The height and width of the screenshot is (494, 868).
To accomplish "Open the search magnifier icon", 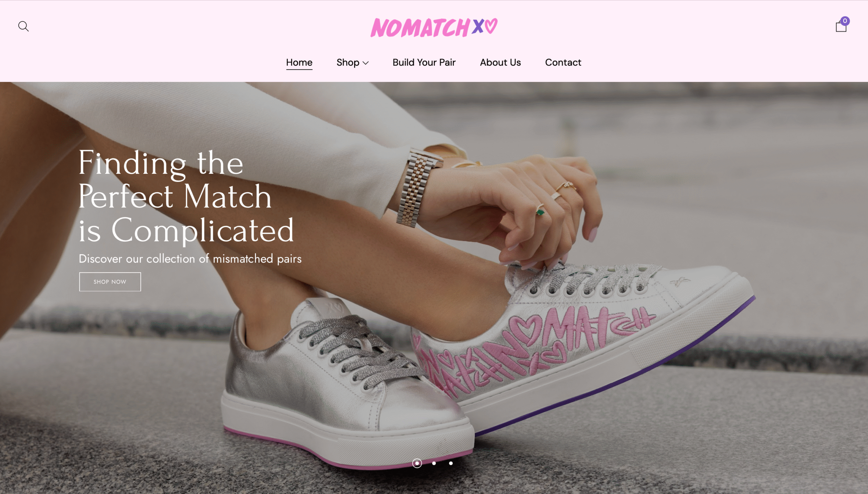I will click(23, 26).
